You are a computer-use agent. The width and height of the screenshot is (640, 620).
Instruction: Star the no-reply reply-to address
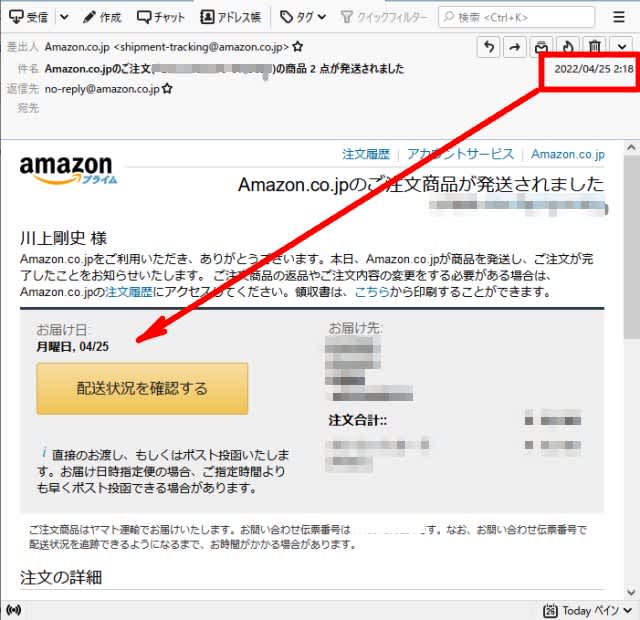pyautogui.click(x=167, y=88)
